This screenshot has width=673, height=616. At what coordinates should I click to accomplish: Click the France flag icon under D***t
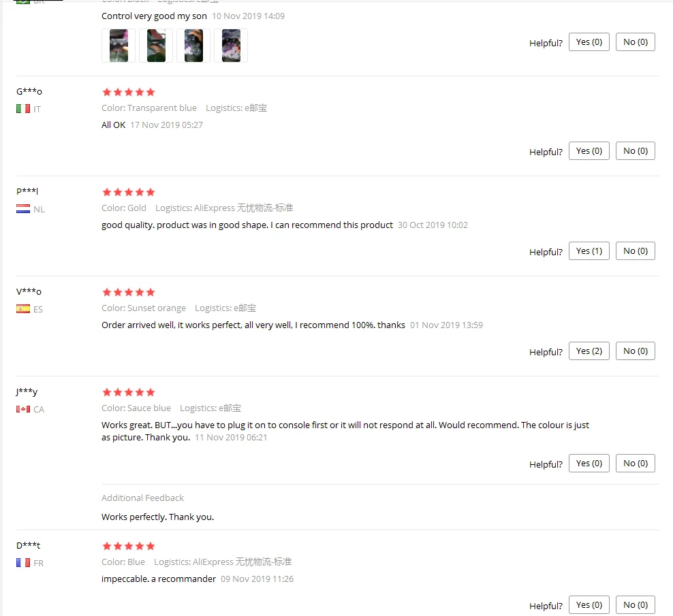(x=23, y=562)
